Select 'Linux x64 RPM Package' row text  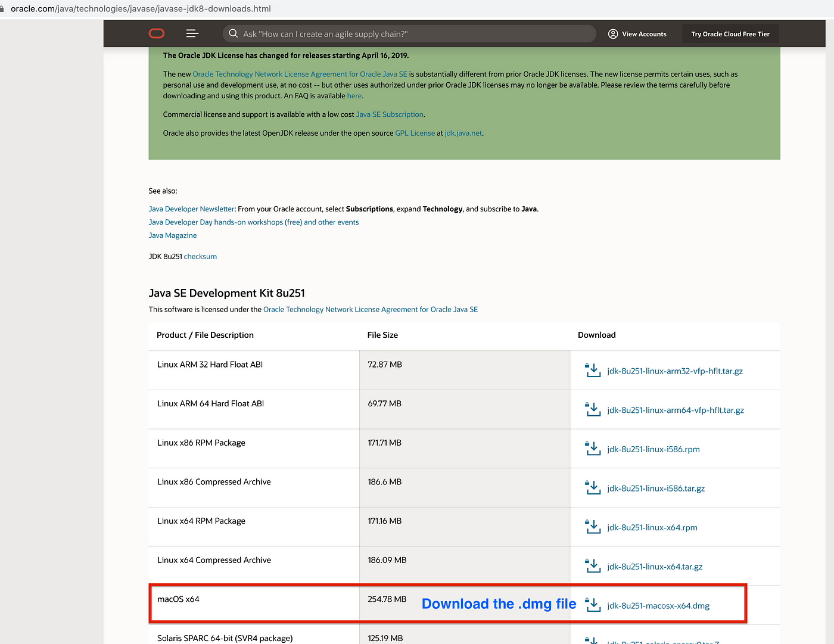click(201, 521)
